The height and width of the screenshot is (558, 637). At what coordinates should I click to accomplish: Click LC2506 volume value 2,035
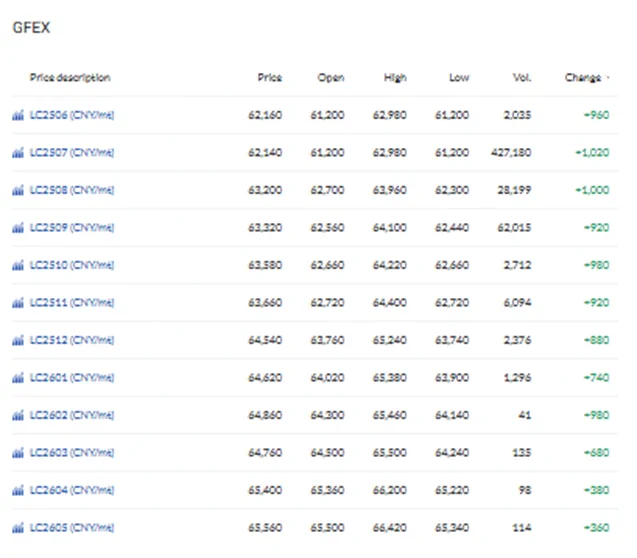518,115
